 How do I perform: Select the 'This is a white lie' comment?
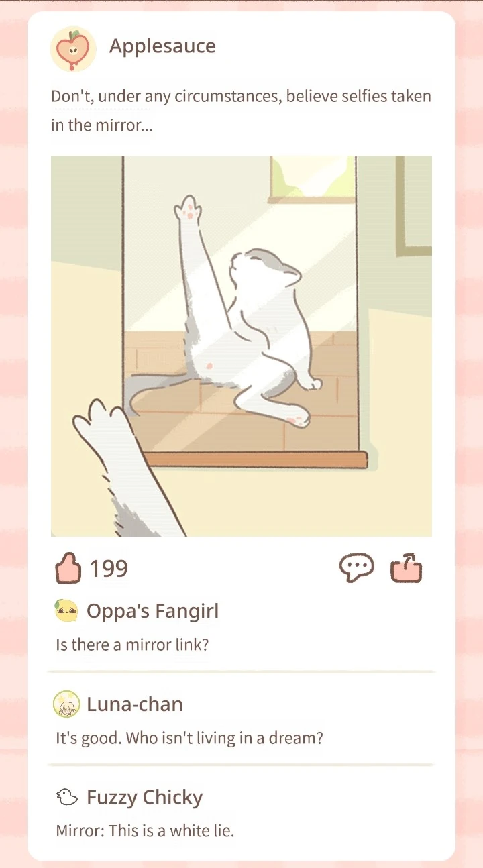click(x=145, y=832)
